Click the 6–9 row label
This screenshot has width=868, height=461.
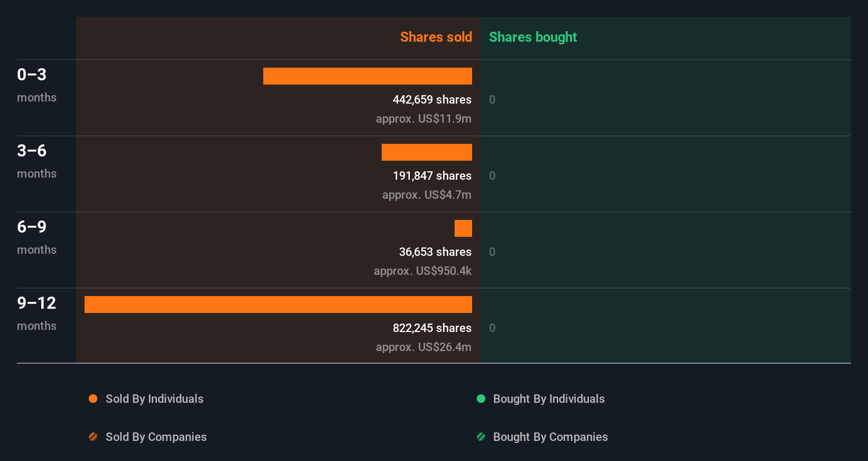[x=32, y=227]
